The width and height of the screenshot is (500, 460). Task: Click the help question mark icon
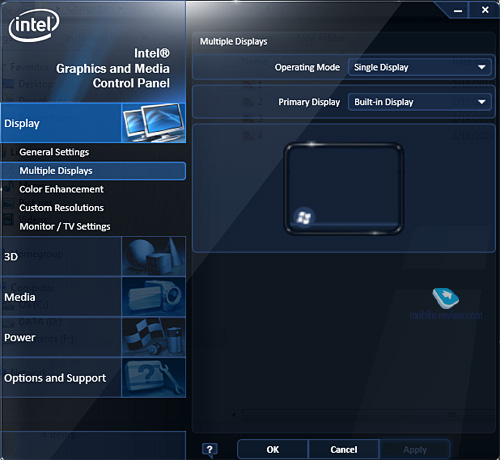pos(210,450)
